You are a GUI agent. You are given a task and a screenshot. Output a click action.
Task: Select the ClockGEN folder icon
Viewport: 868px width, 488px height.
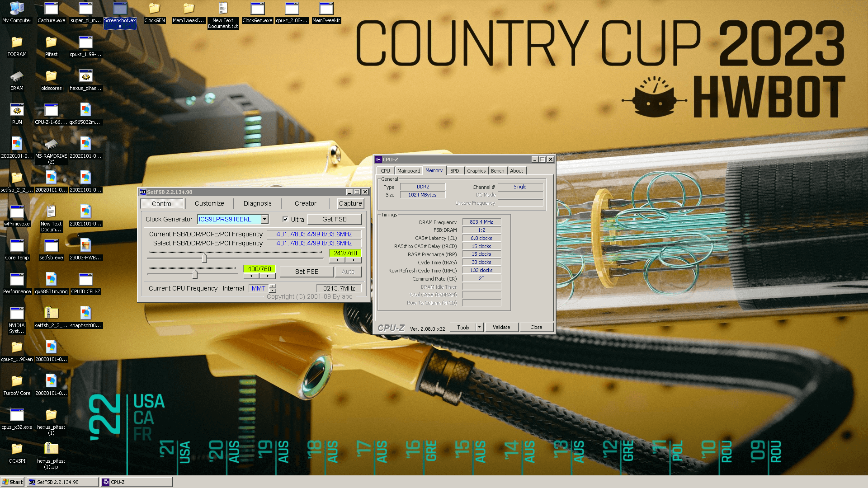(155, 12)
